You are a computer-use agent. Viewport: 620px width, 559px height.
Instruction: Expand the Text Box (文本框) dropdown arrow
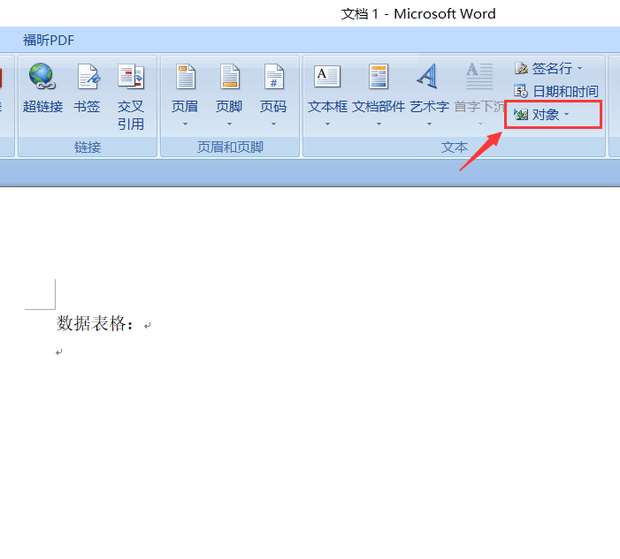pos(327,124)
